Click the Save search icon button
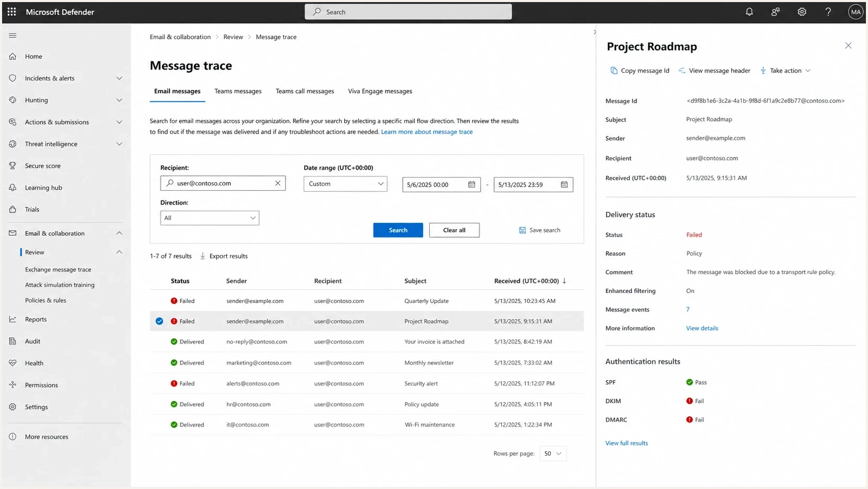The width and height of the screenshot is (868, 489). pos(539,230)
